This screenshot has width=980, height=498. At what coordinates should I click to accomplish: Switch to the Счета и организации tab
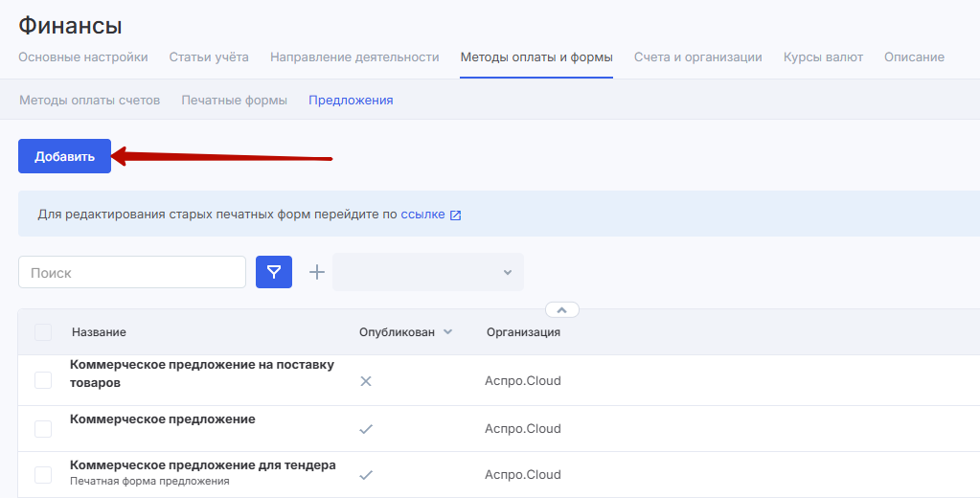[697, 57]
